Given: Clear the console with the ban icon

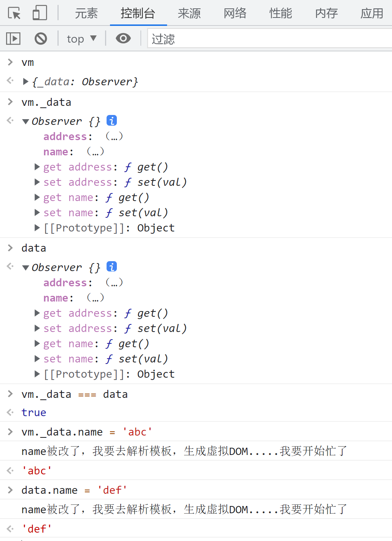Looking at the screenshot, I should point(41,38).
